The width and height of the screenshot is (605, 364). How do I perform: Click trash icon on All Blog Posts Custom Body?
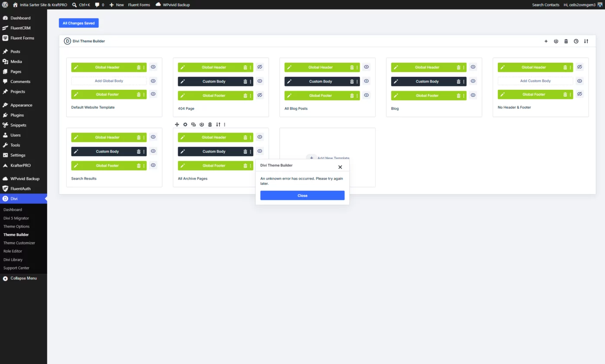(x=352, y=82)
